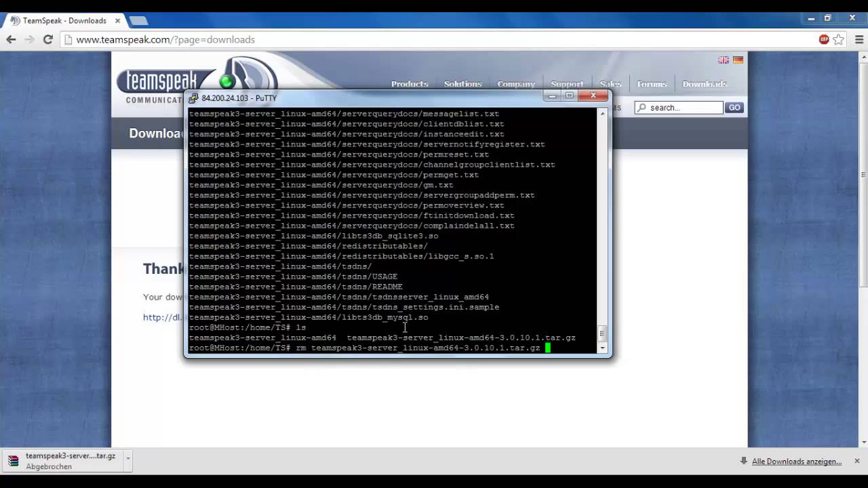Screen dimensions: 868x488
Task: Click the PuTTY scrollbar down arrow
Action: 601,348
